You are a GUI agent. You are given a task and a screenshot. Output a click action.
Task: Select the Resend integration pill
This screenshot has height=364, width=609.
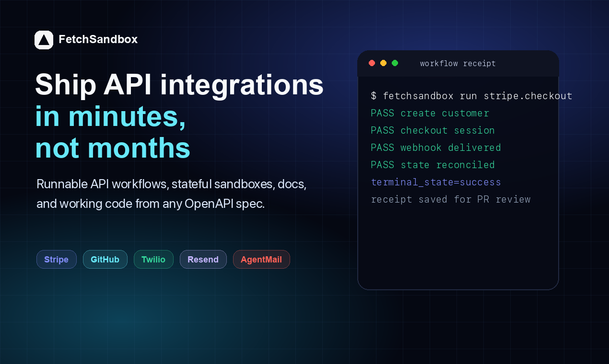203,260
